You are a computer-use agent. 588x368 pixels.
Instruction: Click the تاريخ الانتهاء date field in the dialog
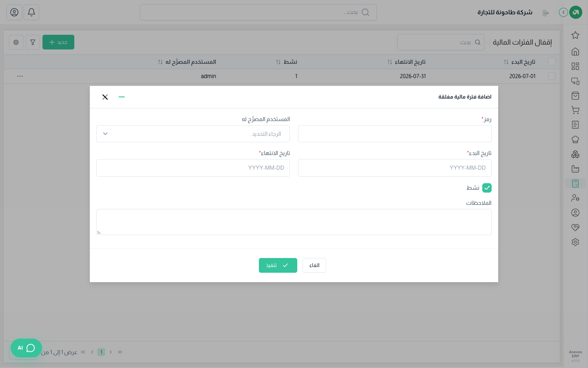click(193, 168)
